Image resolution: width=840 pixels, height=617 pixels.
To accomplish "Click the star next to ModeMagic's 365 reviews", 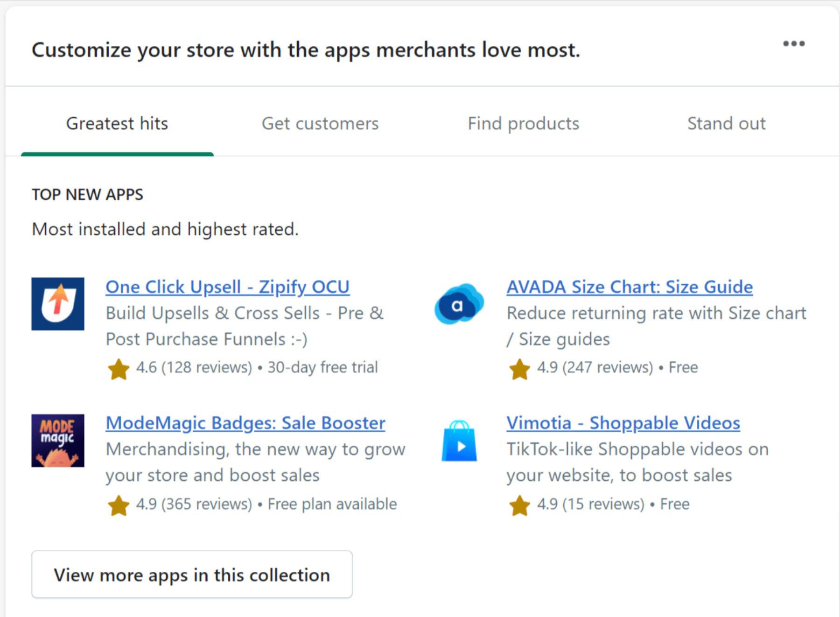I will click(x=119, y=505).
